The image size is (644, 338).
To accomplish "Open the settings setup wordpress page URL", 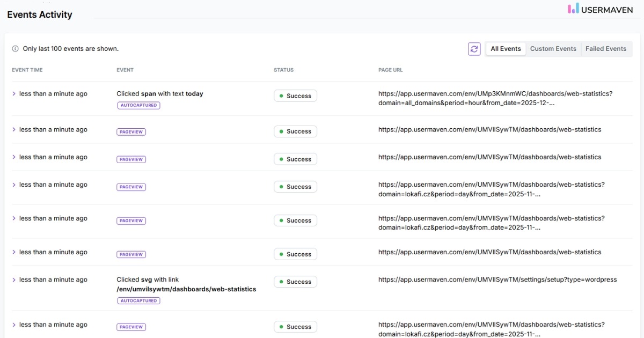I will (x=497, y=279).
